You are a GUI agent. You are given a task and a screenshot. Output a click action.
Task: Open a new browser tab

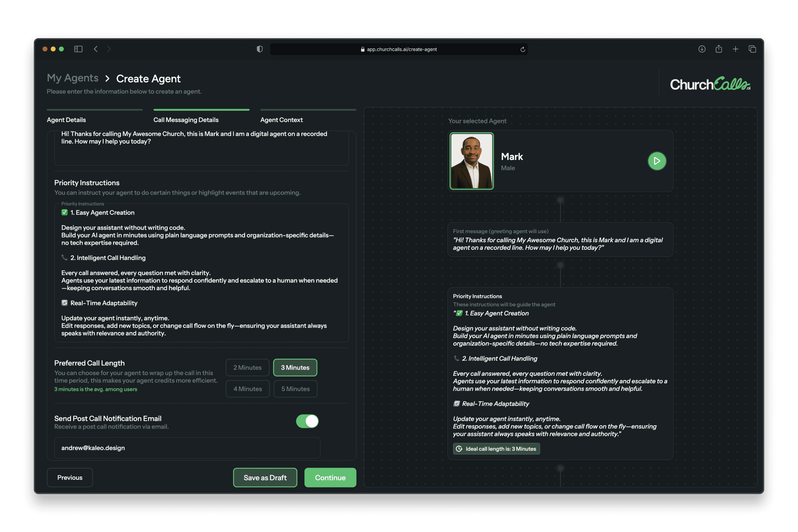coord(735,49)
